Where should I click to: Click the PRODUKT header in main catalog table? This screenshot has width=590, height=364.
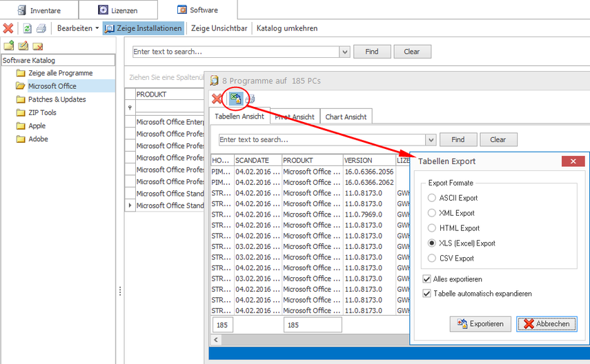(x=169, y=94)
